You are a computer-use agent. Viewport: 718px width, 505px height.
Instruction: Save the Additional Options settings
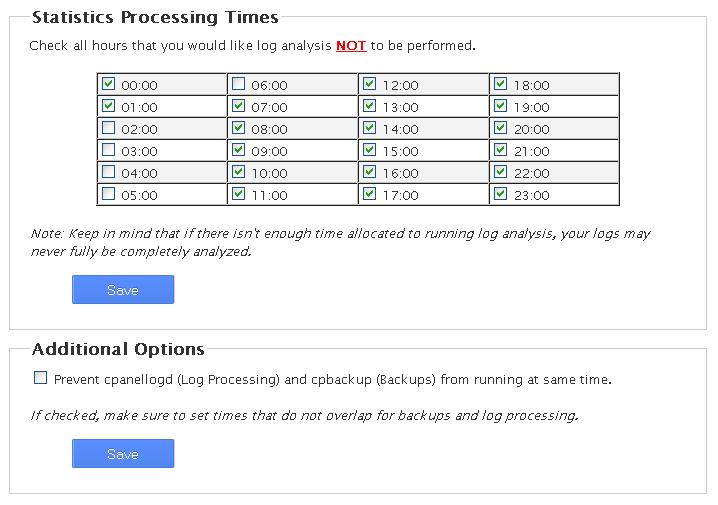click(x=123, y=454)
